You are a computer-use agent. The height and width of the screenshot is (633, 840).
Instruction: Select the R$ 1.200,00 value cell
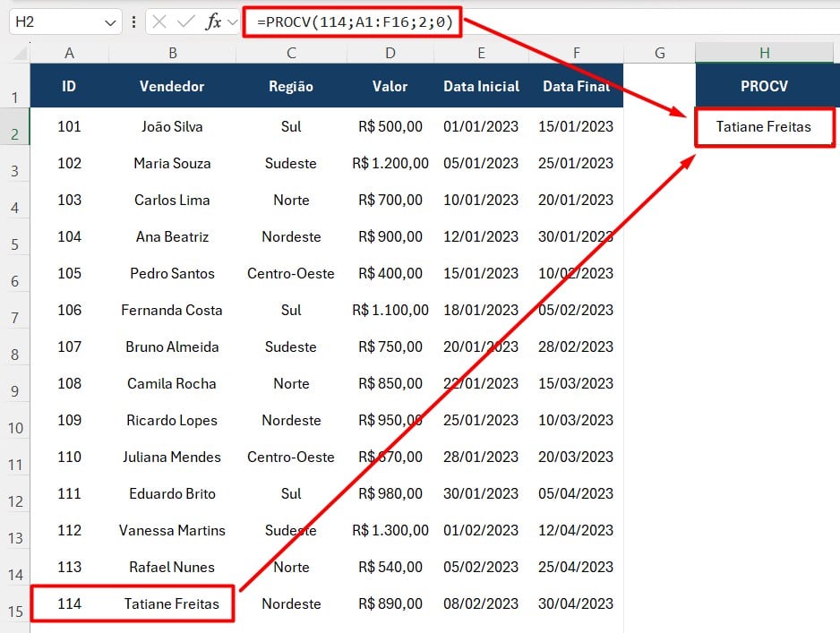point(390,163)
